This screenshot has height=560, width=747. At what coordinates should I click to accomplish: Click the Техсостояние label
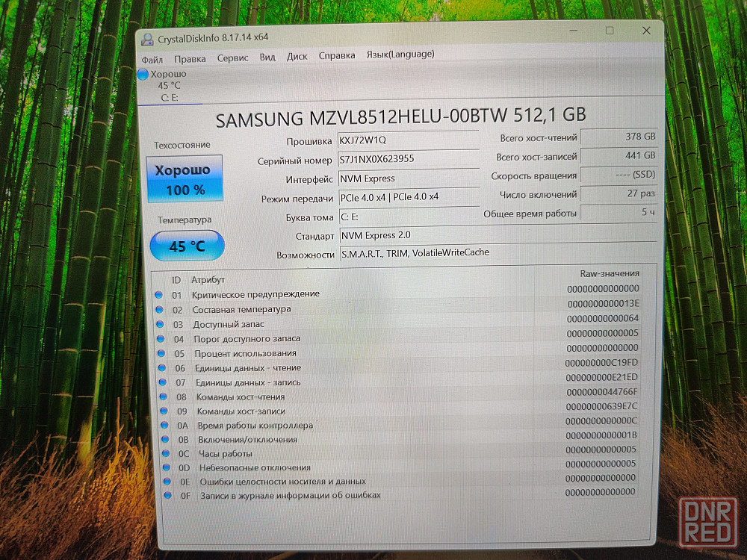pyautogui.click(x=182, y=146)
